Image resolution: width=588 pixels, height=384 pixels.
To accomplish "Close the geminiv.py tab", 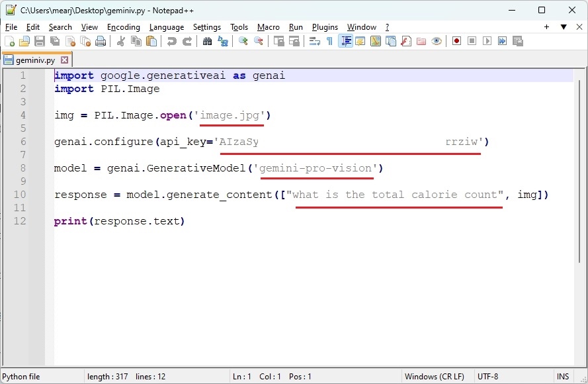I will click(x=64, y=59).
